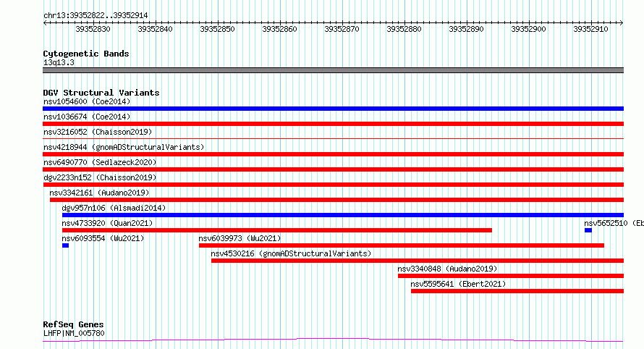Select the red nsv4218944 variant bar

(x=333, y=154)
